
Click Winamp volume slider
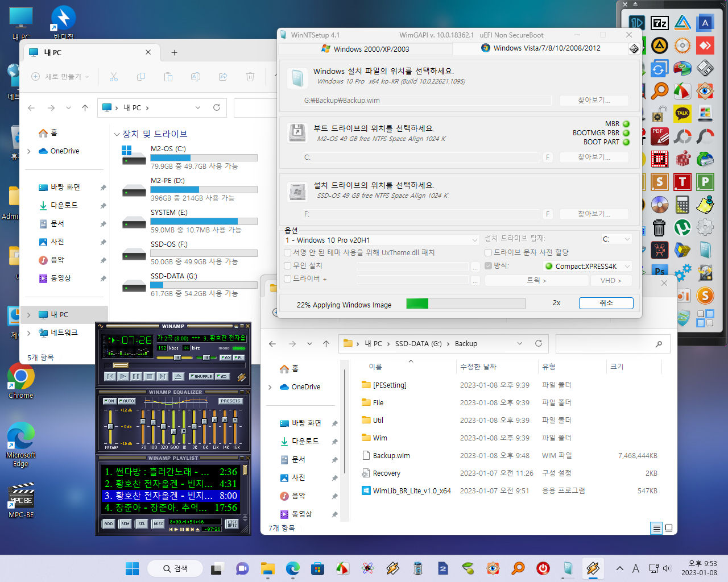coord(176,357)
